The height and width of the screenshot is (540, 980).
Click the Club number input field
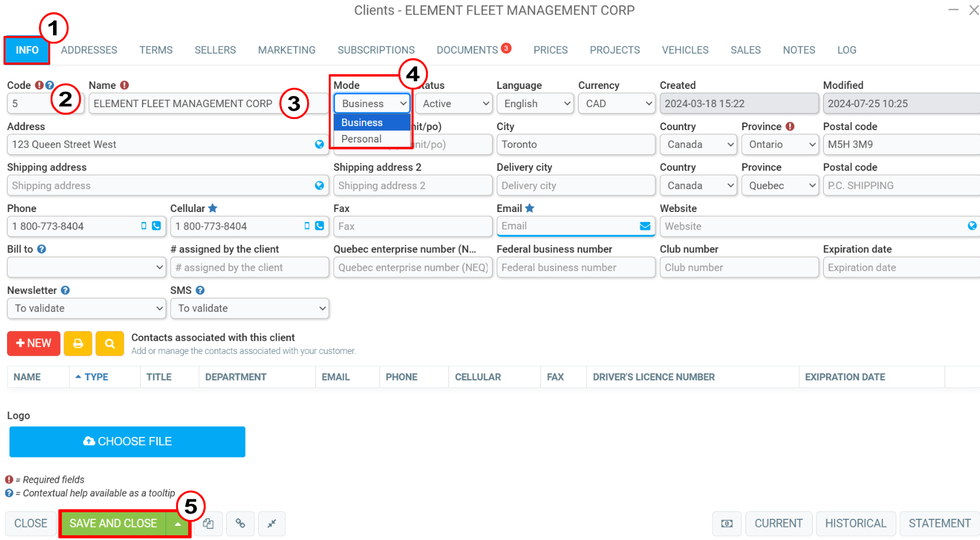click(x=739, y=267)
